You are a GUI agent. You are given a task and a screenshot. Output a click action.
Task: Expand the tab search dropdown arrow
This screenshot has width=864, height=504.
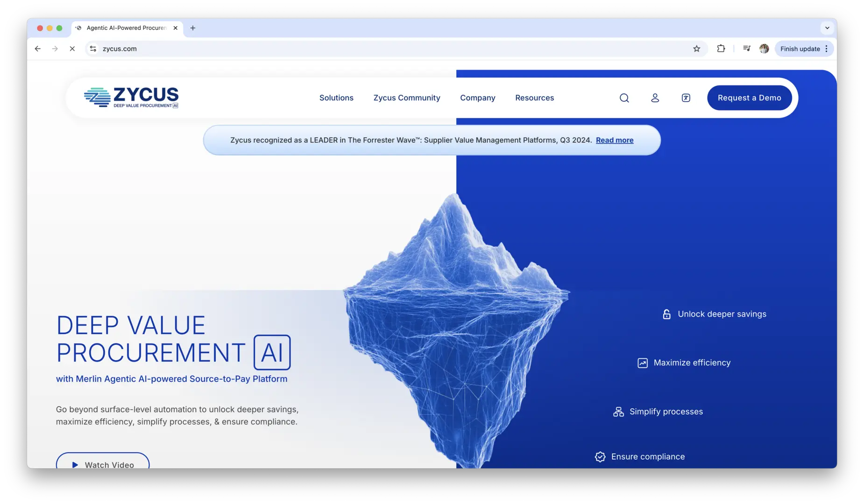click(827, 28)
